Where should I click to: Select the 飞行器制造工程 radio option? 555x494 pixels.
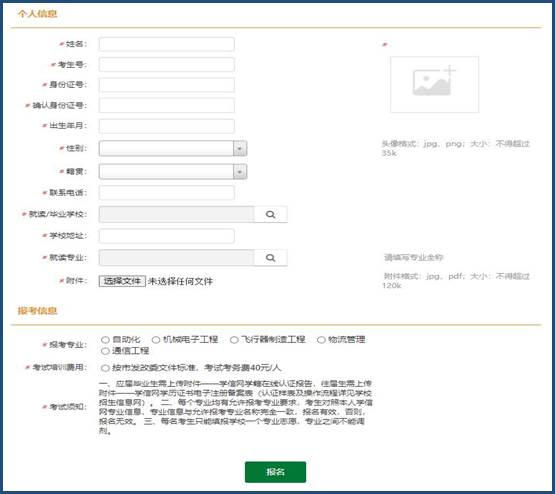[234, 340]
